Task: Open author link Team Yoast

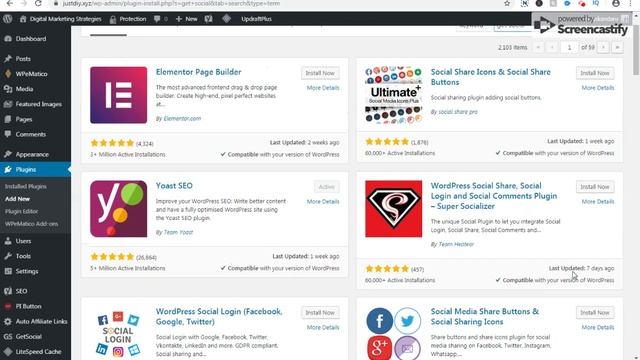Action: click(x=178, y=232)
